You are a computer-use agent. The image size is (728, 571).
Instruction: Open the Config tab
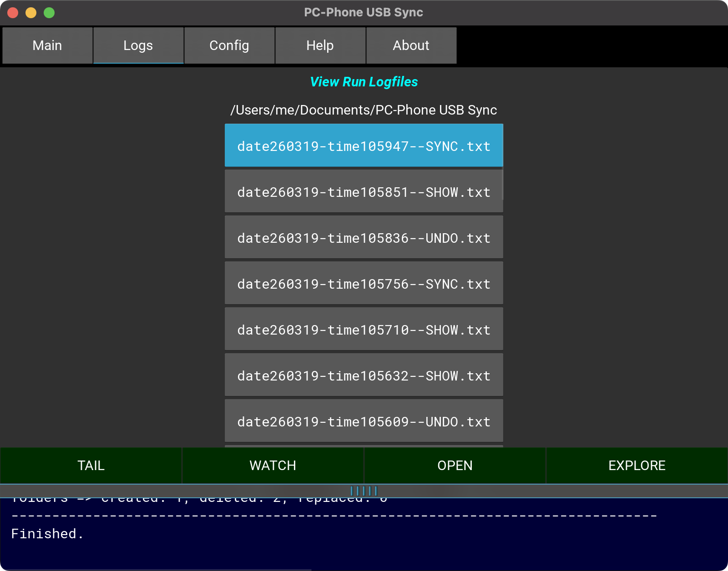(229, 45)
